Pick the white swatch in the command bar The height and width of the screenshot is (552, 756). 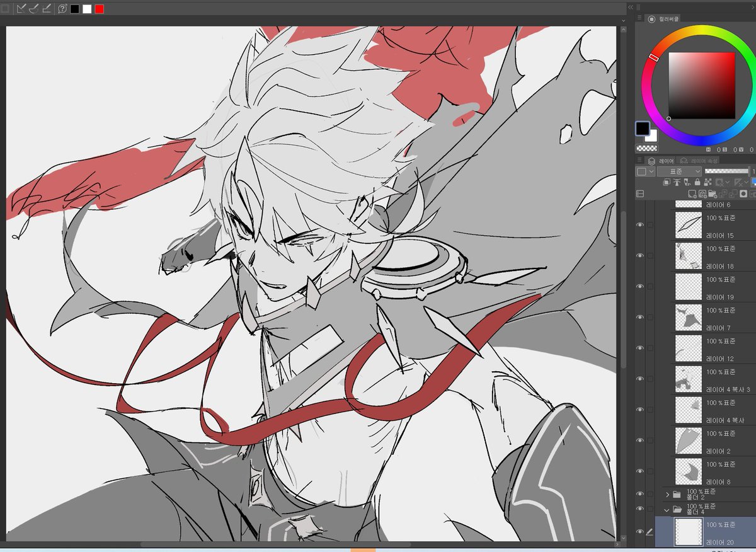pos(87,9)
